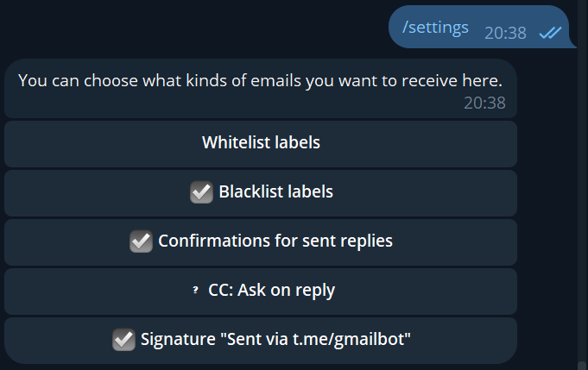The height and width of the screenshot is (370, 588).
Task: Toggle the Blacklist labels checkmark icon
Action: (x=201, y=192)
